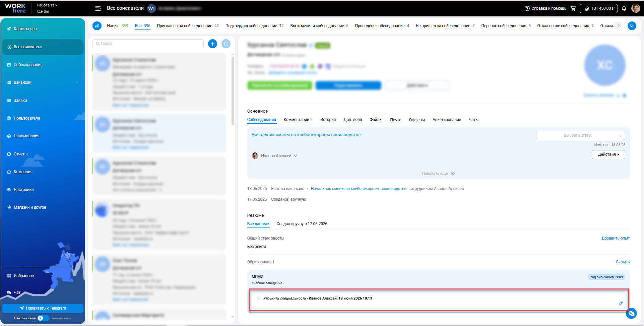
Task: Open the shopping cart icon
Action: [573, 8]
